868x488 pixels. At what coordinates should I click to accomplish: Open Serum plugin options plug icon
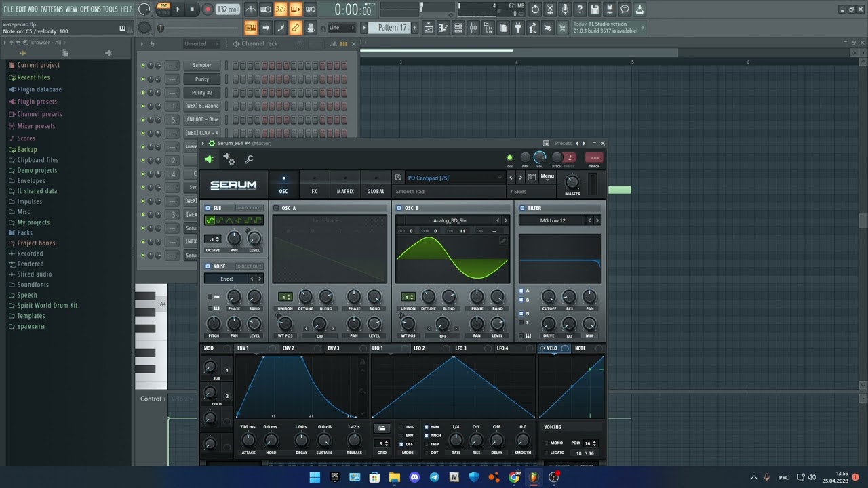[x=209, y=159]
